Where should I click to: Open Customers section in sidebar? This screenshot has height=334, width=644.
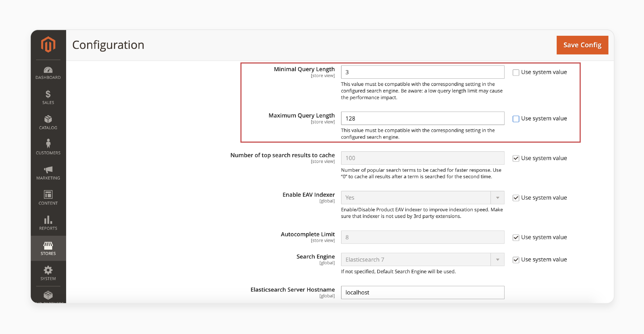48,147
